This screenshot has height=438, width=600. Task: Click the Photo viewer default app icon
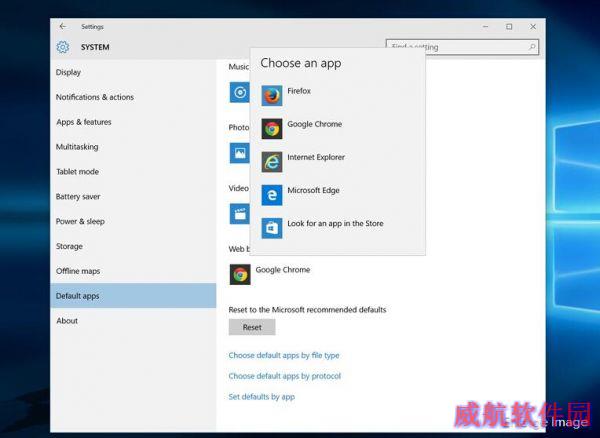[x=240, y=153]
